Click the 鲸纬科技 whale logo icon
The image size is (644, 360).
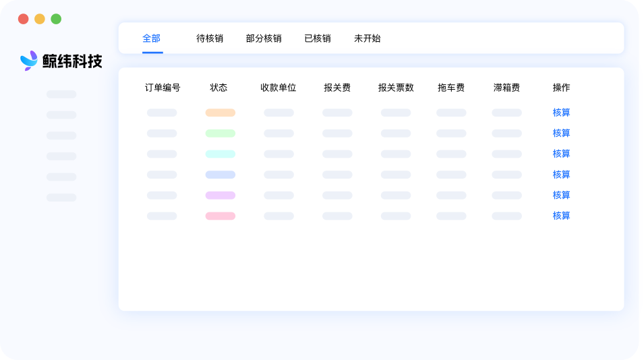(29, 61)
